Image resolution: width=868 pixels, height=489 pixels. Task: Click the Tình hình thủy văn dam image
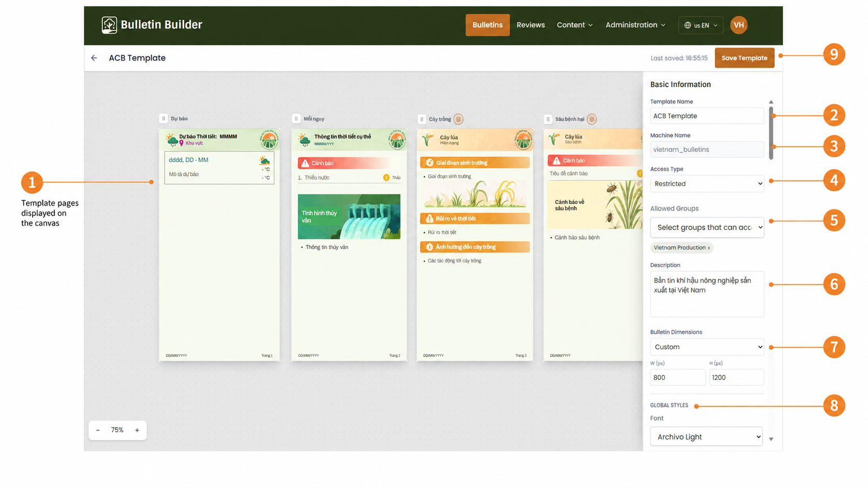[349, 217]
